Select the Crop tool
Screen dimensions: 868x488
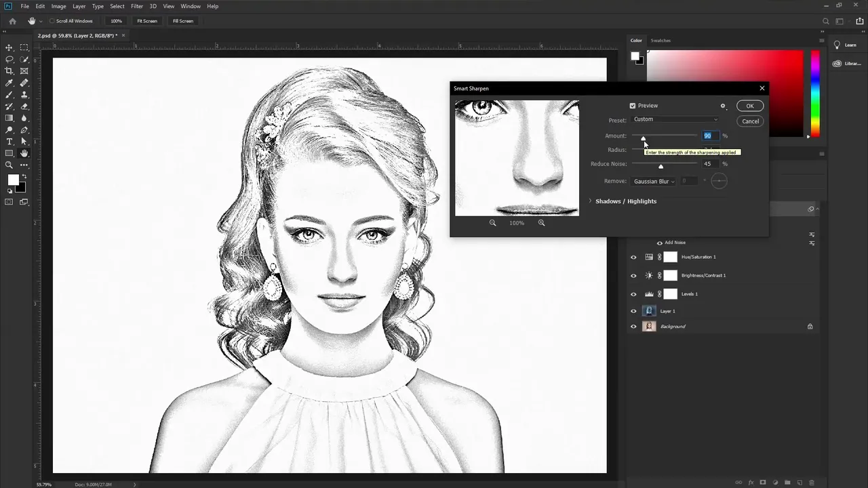(x=9, y=71)
